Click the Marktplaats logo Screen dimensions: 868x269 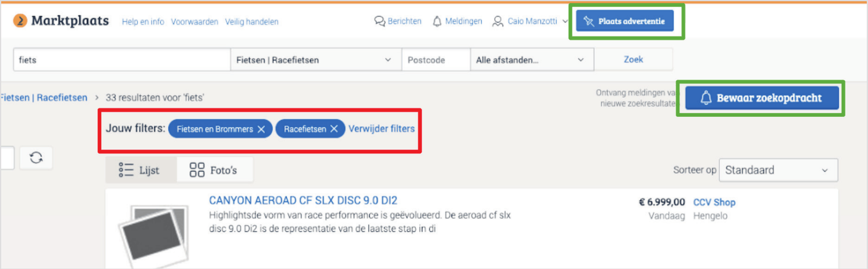coord(61,21)
